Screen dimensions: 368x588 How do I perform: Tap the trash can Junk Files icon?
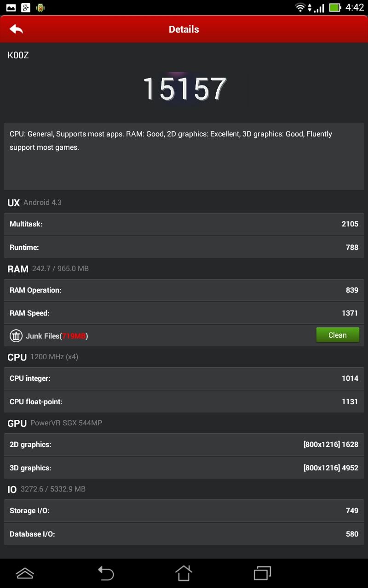click(16, 336)
